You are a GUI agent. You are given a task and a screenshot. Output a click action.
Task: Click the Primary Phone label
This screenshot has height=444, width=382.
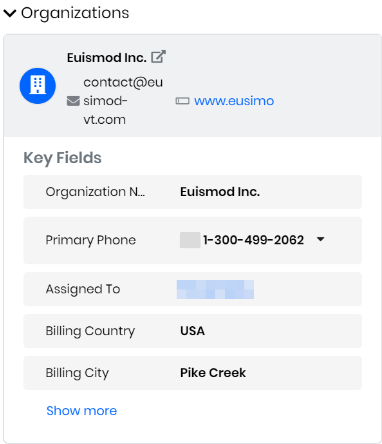(x=91, y=240)
